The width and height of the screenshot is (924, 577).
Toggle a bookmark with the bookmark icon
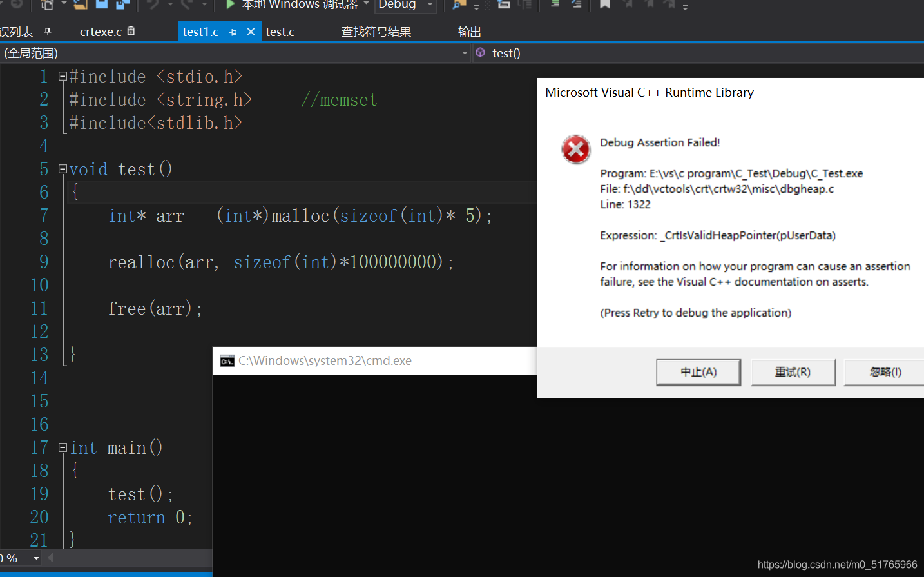(x=604, y=4)
